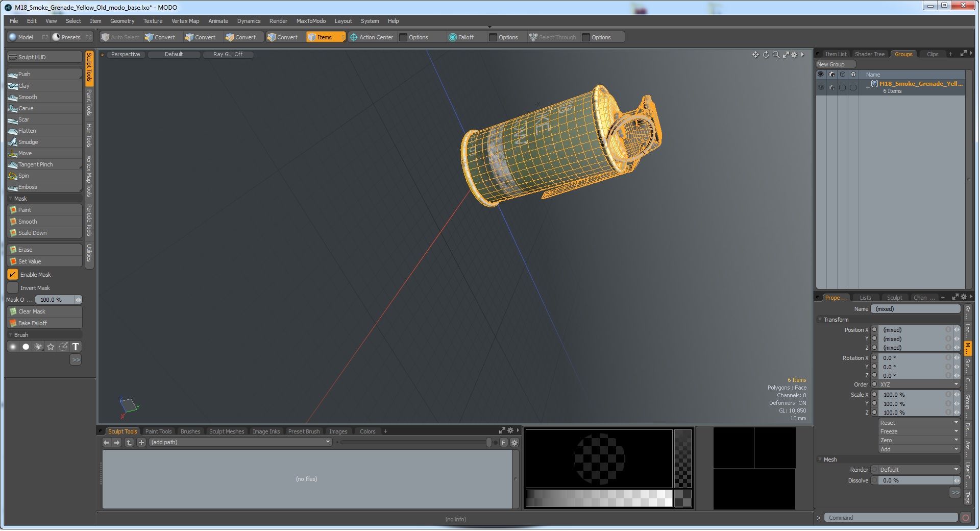
Task: Click the Bake Falloff button
Action: [44, 323]
